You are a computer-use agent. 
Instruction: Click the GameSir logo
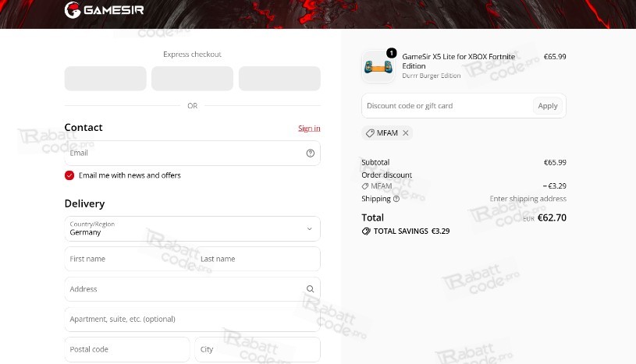105,9
